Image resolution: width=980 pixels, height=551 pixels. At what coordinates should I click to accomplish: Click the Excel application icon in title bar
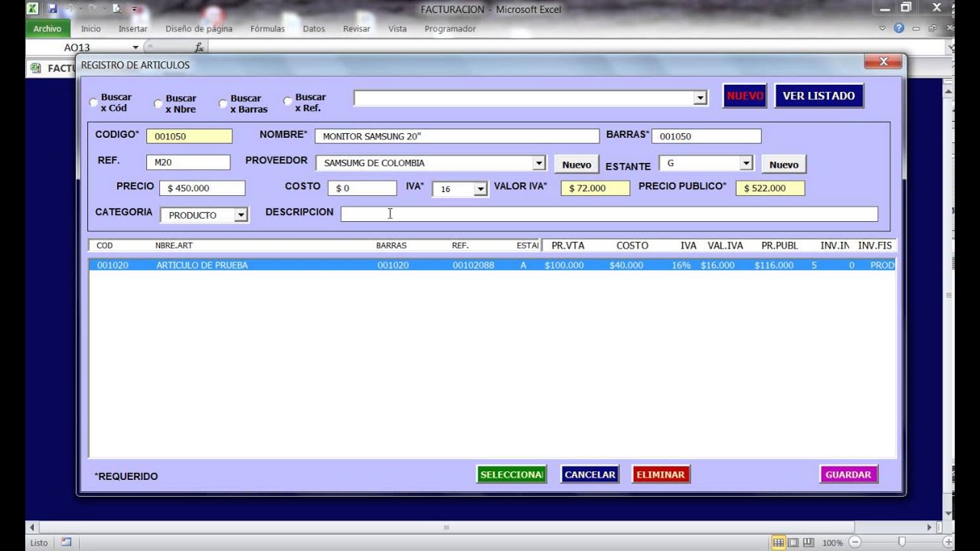(32, 9)
